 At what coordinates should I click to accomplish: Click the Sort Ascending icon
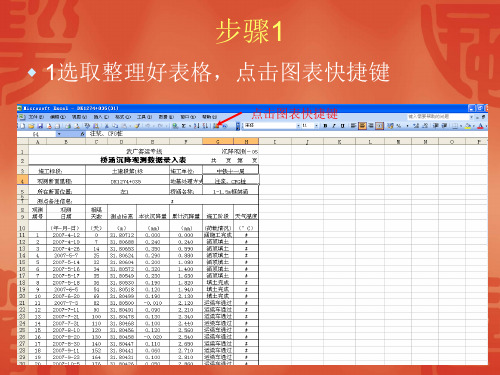click(196, 126)
